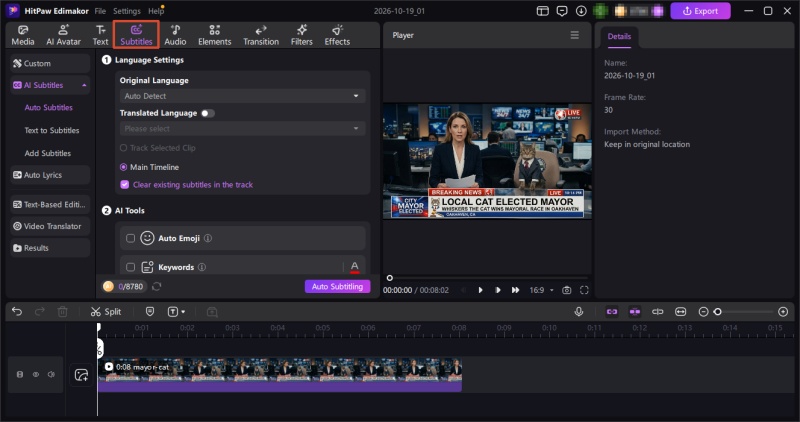Open the Player panel menu

point(574,35)
